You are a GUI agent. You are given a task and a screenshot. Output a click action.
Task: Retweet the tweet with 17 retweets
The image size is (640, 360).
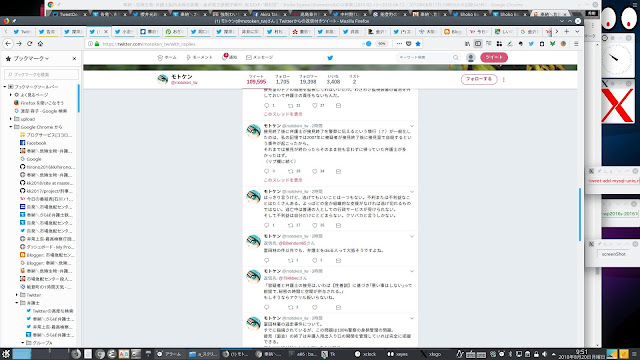pyautogui.click(x=291, y=225)
